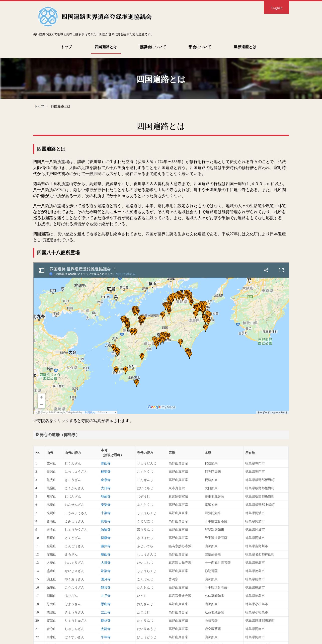Open the 安楽寺 temple link
Image resolution: width=322 pixels, height=644 pixels.
click(106, 505)
